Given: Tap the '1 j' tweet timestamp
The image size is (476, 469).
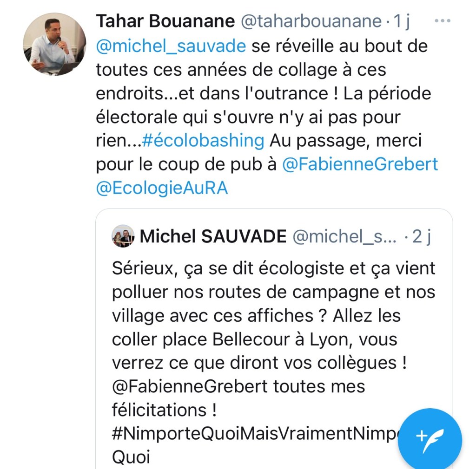Looking at the screenshot, I should tap(401, 21).
